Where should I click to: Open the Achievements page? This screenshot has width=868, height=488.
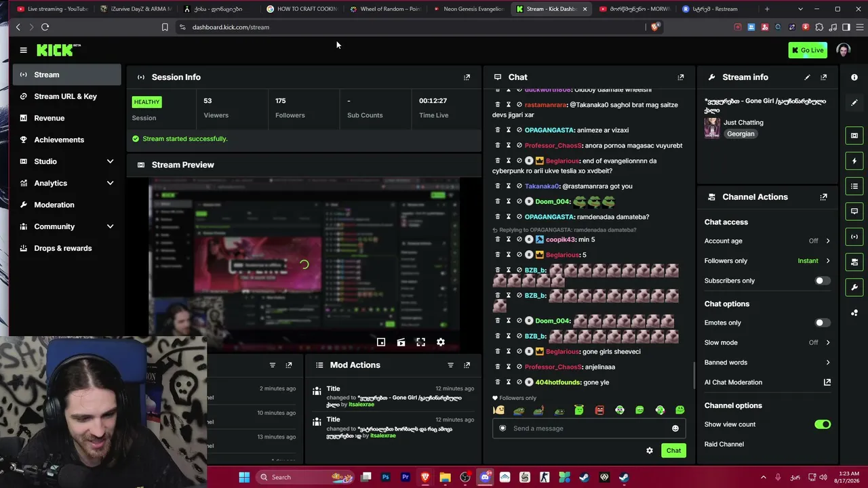(66, 140)
